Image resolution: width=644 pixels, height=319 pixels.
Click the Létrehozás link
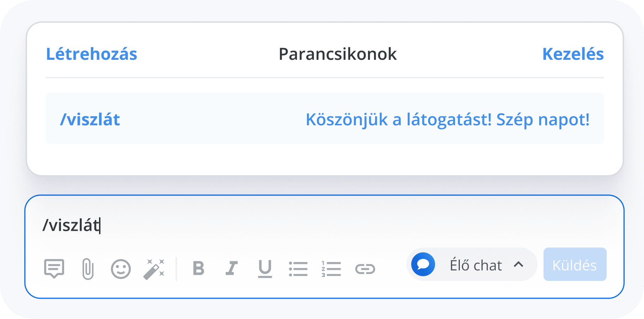(92, 54)
